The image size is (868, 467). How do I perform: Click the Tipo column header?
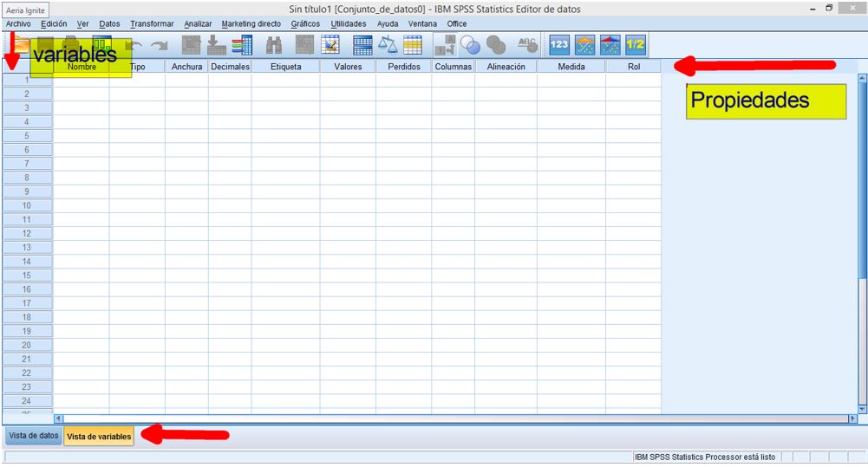(x=137, y=67)
